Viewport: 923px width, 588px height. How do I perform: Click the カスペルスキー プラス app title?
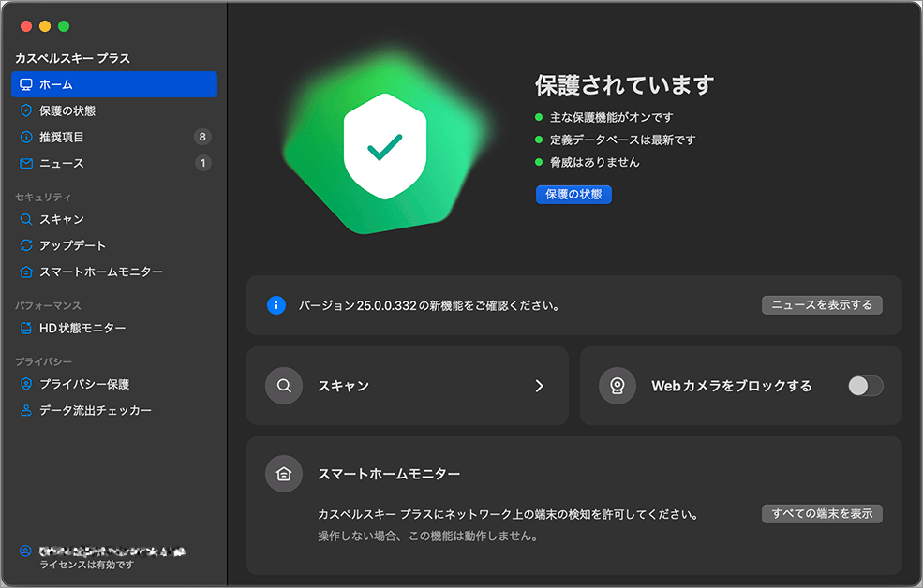(x=72, y=58)
